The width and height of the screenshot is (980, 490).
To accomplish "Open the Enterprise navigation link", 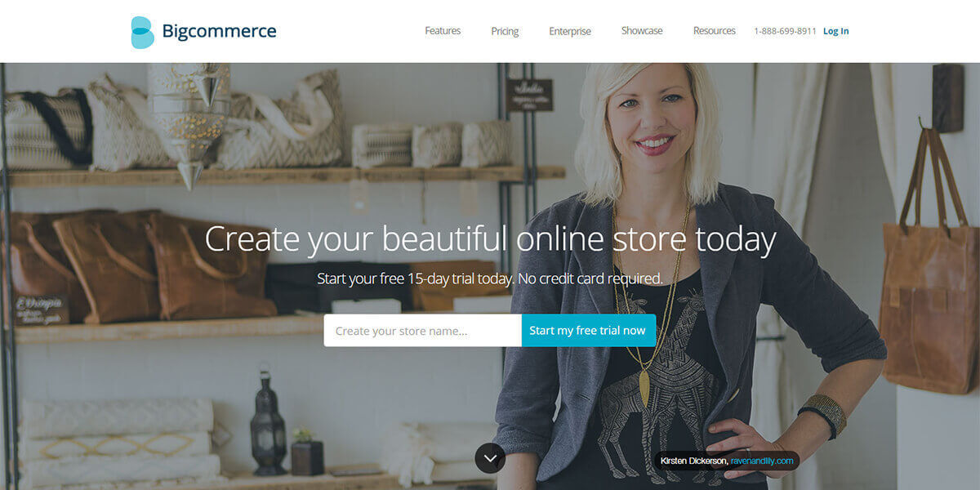I will [570, 31].
